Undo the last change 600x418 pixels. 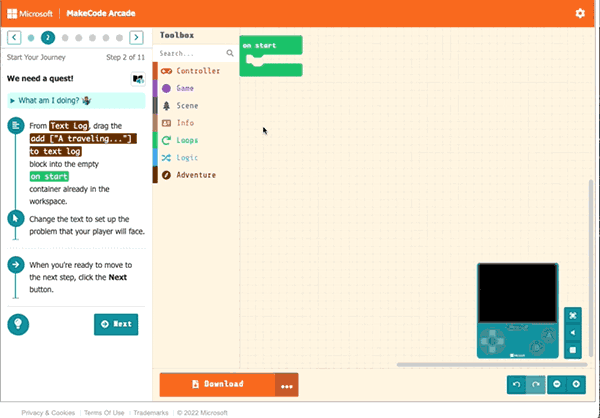516,384
